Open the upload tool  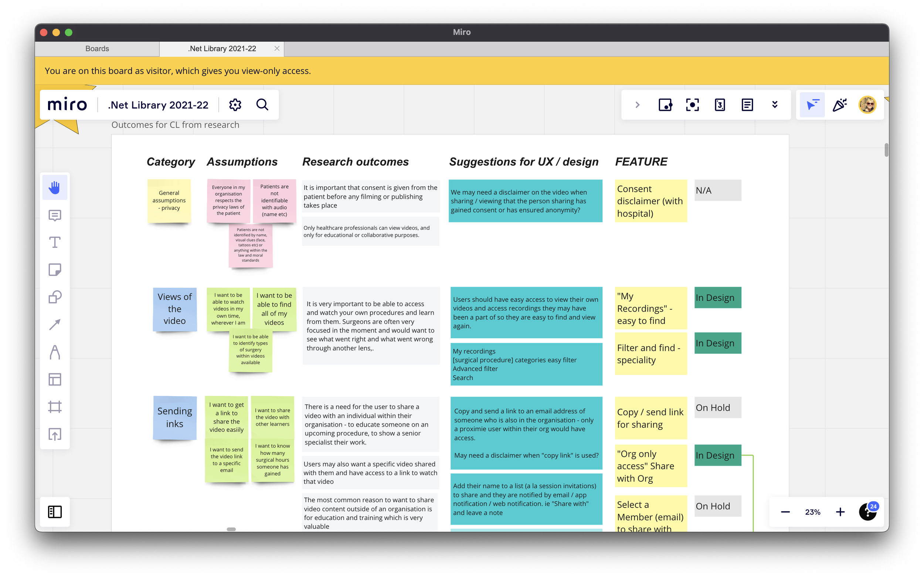click(x=55, y=434)
